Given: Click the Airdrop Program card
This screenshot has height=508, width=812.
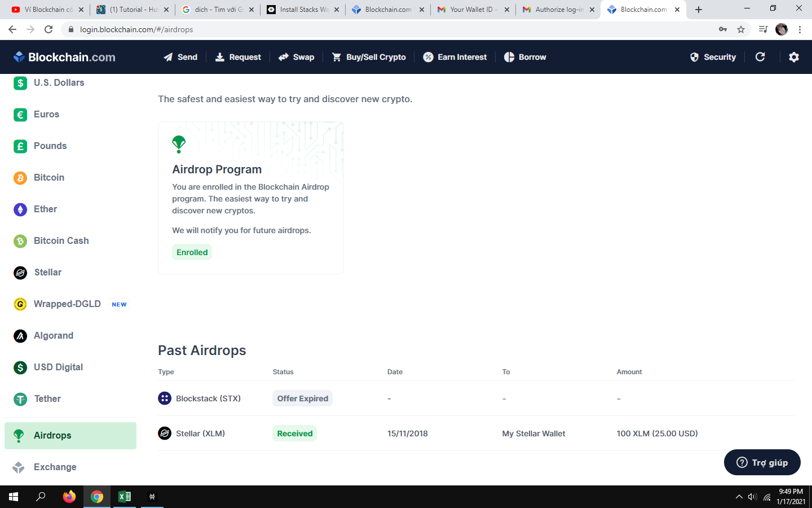Looking at the screenshot, I should coord(251,198).
